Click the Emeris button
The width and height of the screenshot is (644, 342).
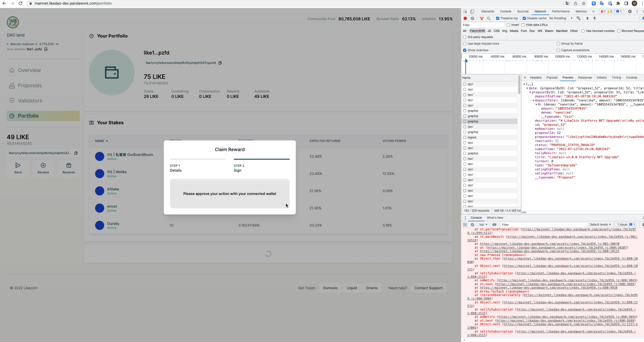click(371, 288)
